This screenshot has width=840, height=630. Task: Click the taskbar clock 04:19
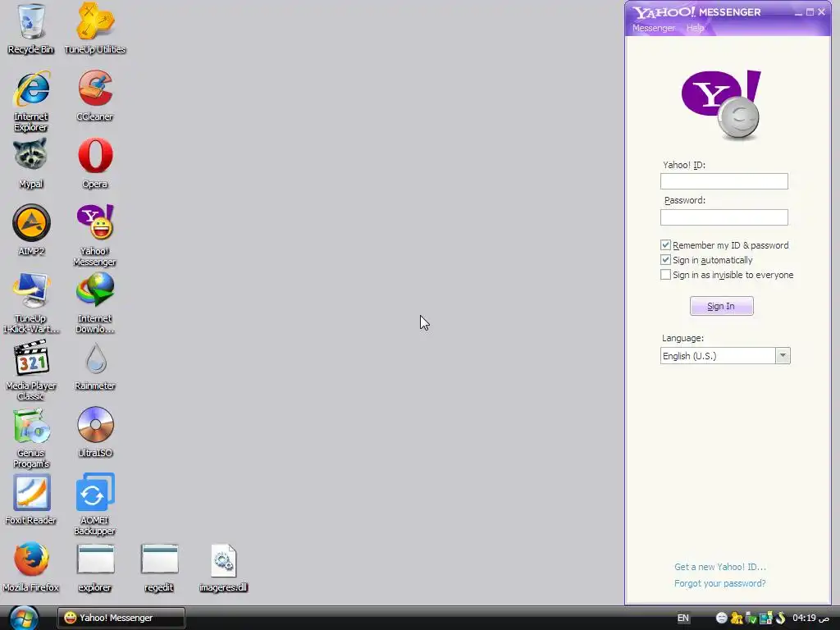click(810, 618)
